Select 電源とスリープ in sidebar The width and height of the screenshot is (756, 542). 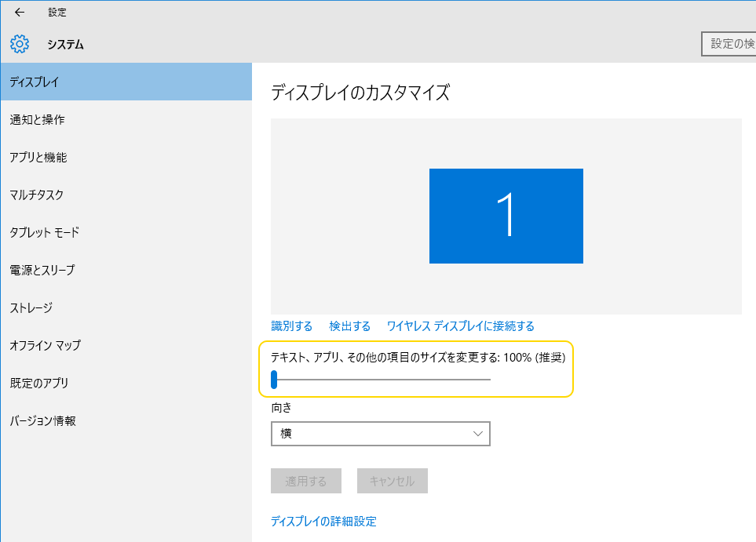[x=126, y=270]
